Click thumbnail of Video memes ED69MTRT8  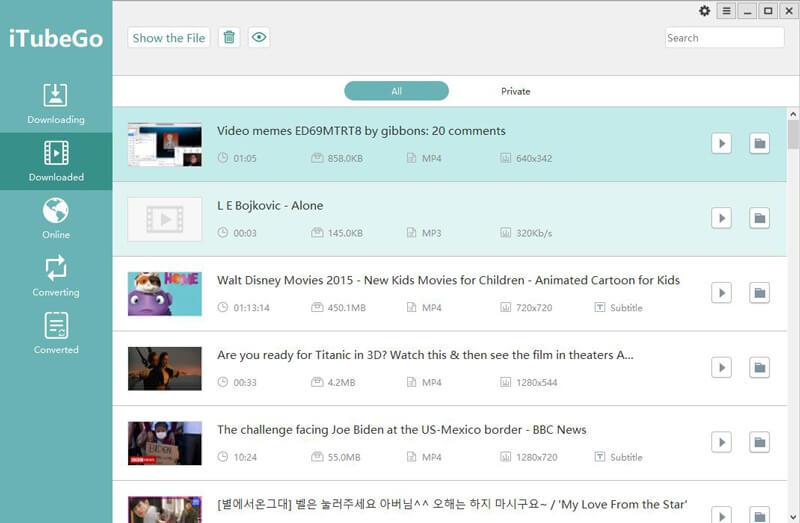point(164,144)
